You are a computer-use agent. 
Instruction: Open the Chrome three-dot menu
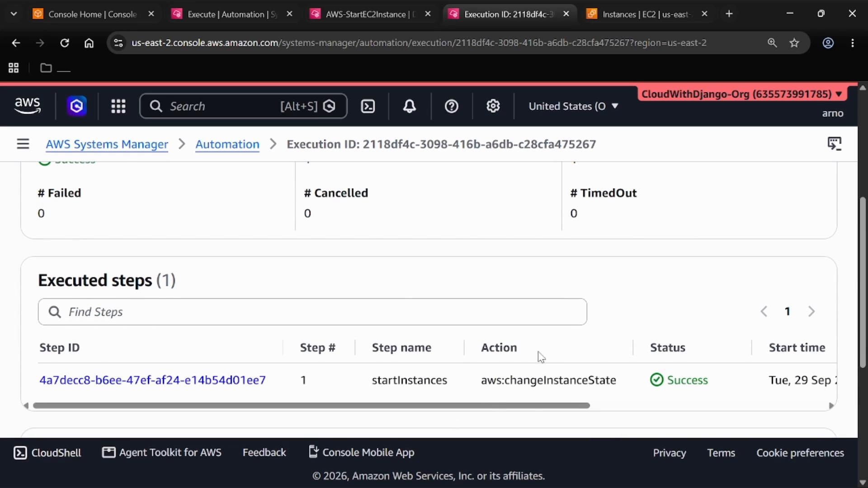[x=853, y=43]
